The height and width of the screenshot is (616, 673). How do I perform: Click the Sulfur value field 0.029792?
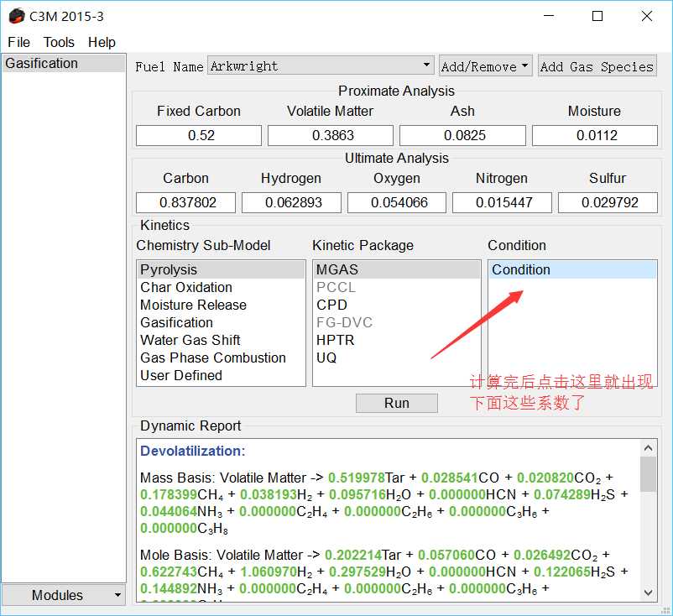[x=608, y=202]
